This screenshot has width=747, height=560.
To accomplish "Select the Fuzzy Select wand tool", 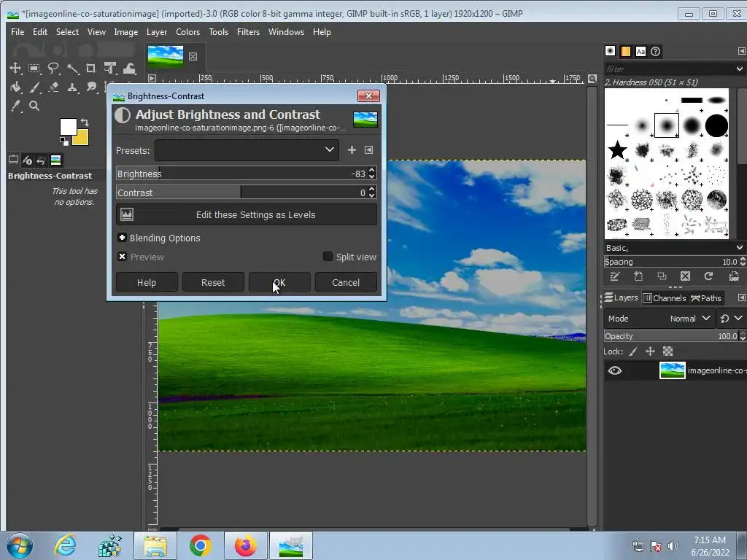I will 72,69.
